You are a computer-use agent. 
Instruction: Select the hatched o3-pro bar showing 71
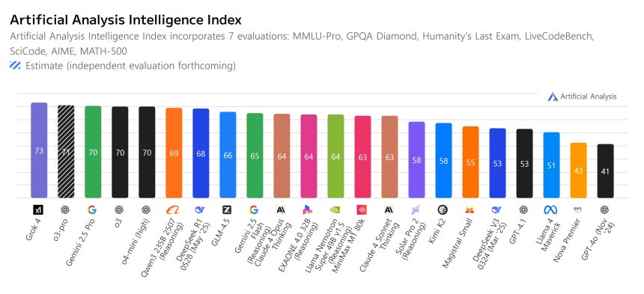[x=66, y=151]
